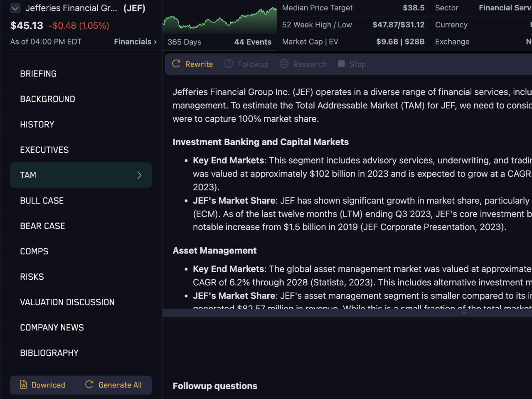This screenshot has width=532, height=399.
Task: Click the Currency label
Action: (451, 25)
